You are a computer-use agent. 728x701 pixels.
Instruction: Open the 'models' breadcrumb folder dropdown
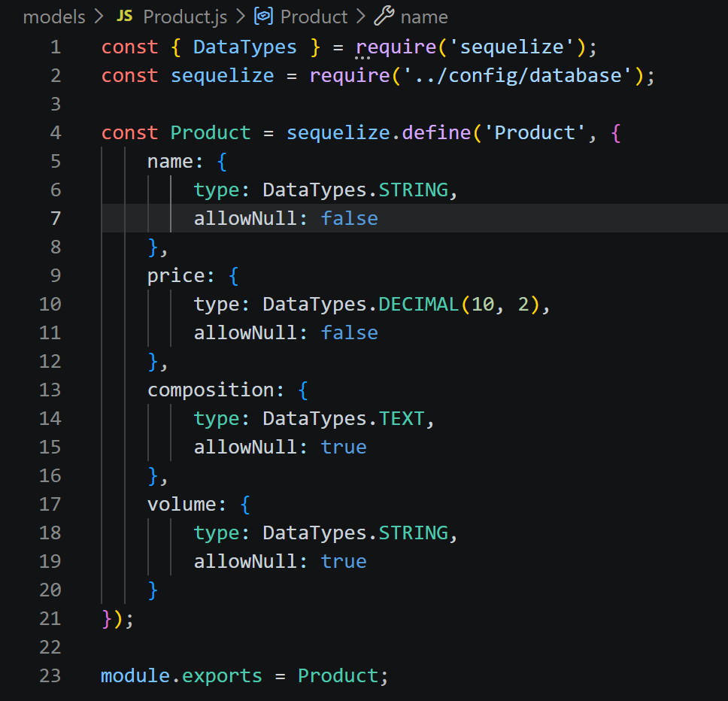[x=53, y=16]
